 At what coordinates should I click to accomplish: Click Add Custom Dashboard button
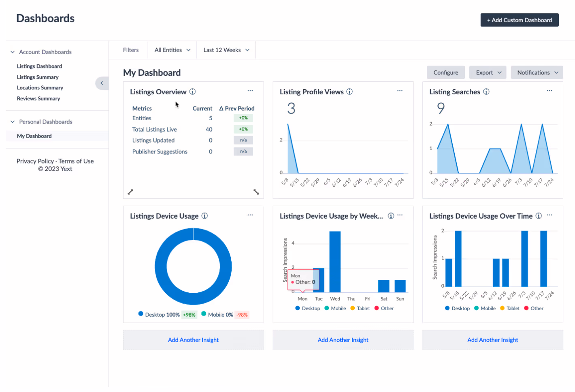pyautogui.click(x=520, y=20)
